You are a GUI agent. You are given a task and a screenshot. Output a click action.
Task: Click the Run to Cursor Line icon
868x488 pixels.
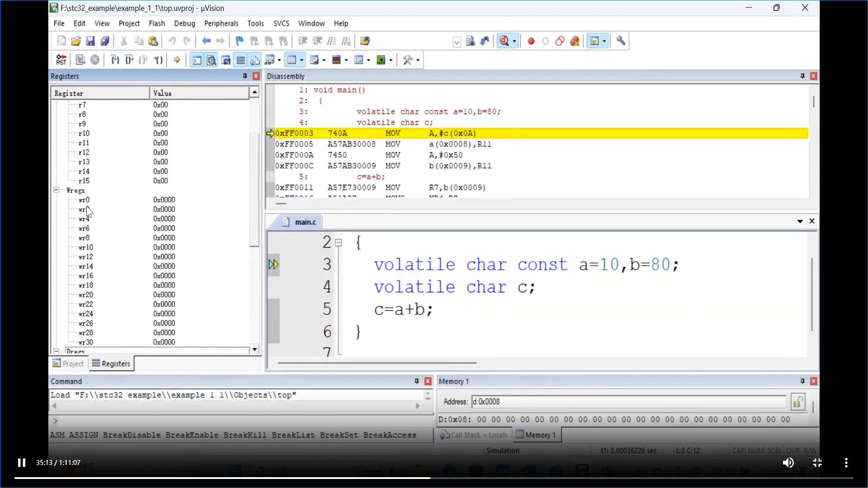(158, 60)
